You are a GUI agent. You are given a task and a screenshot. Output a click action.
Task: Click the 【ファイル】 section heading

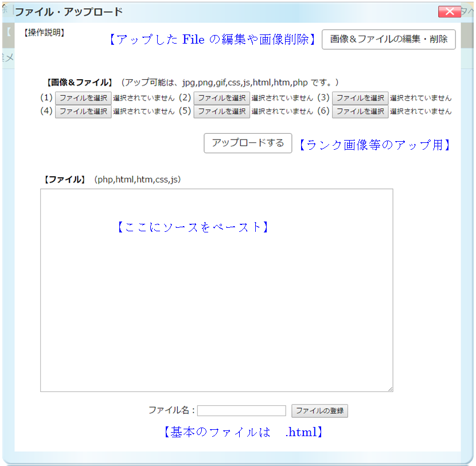coord(64,180)
